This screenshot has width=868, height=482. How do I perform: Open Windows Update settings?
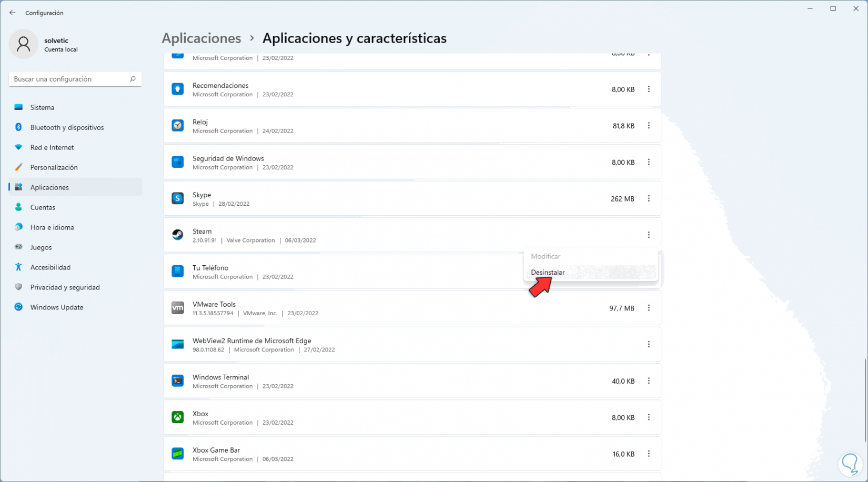(75, 307)
